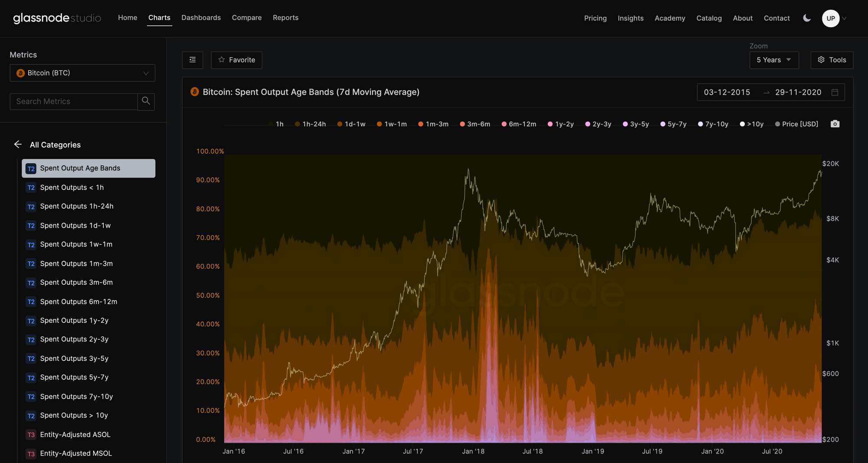
Task: Open the About link
Action: point(743,18)
